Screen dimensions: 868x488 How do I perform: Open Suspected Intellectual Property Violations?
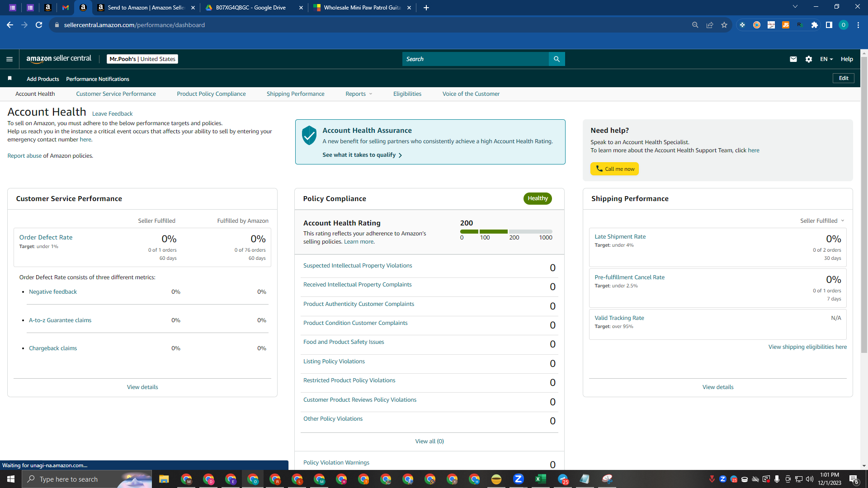click(x=358, y=266)
